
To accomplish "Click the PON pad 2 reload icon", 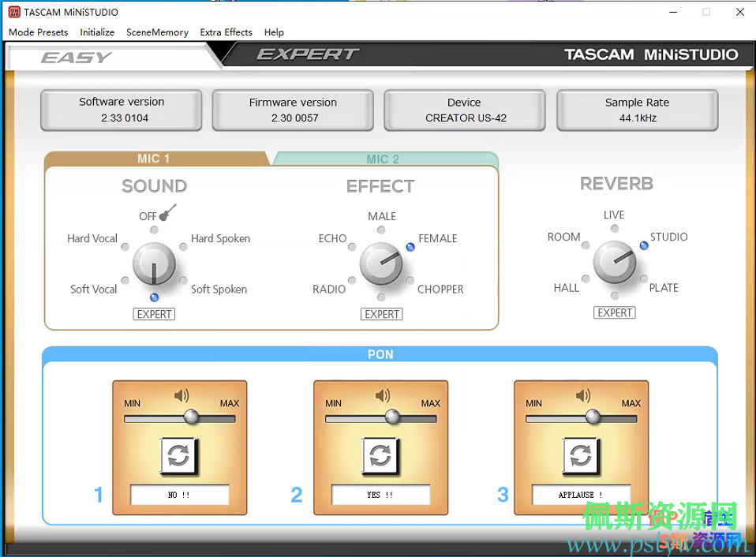I will [381, 455].
